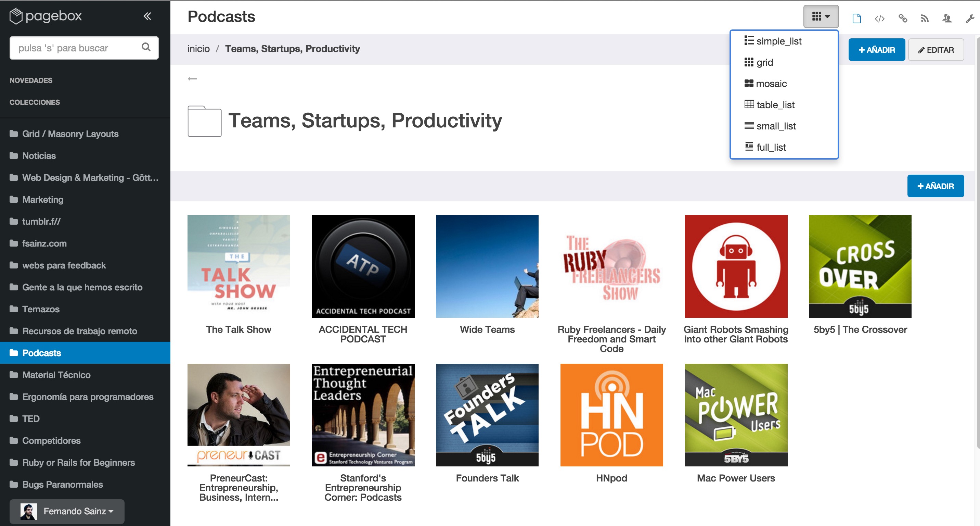This screenshot has height=526, width=980.
Task: Select mosaic view option
Action: point(784,84)
